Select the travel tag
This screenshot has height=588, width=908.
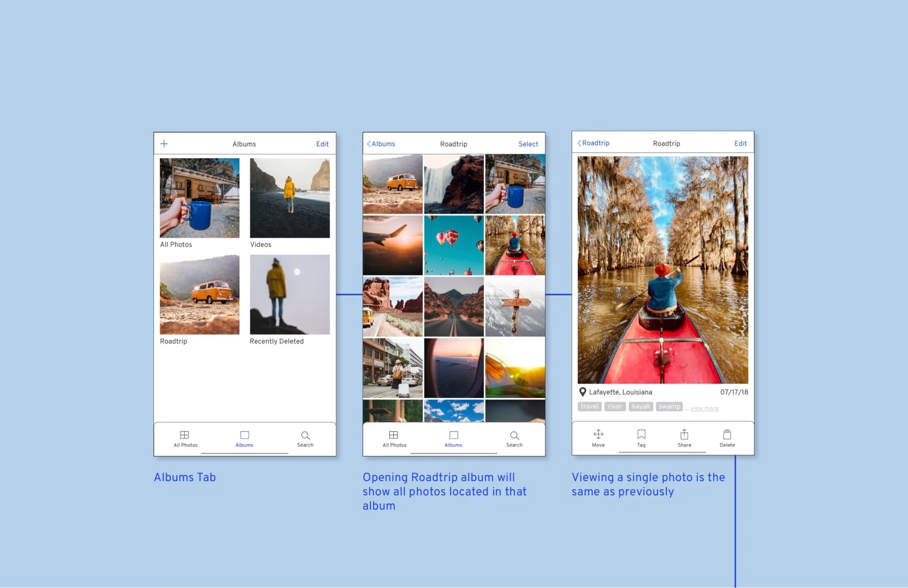point(590,406)
